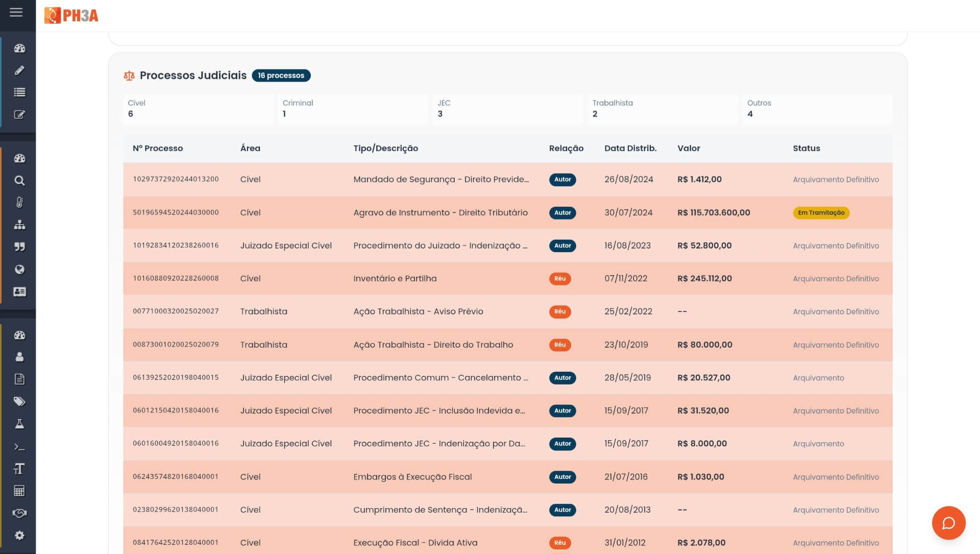Click the magnifier search icon in sidebar

[19, 181]
